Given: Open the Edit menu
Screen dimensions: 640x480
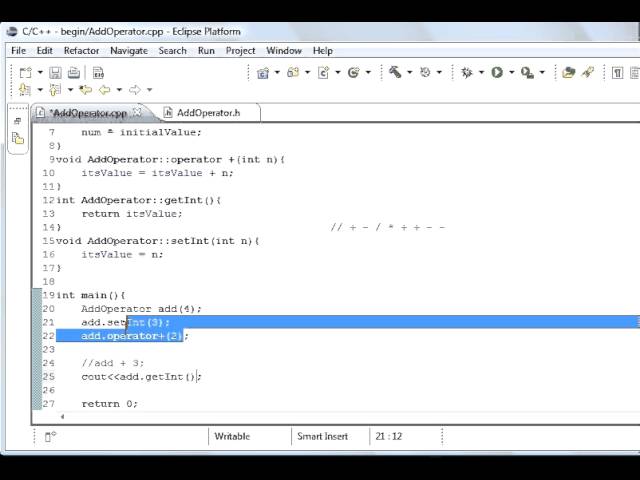Looking at the screenshot, I should (44, 51).
